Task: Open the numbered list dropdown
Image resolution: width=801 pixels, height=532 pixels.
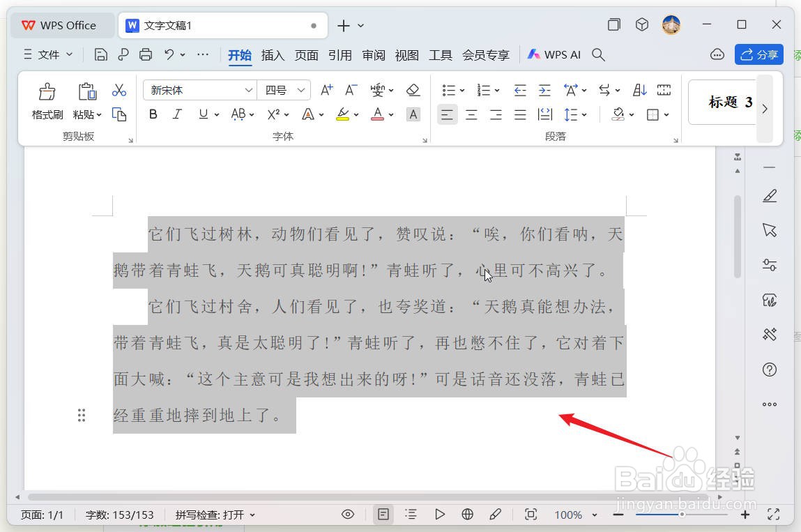Action: pyautogui.click(x=496, y=91)
